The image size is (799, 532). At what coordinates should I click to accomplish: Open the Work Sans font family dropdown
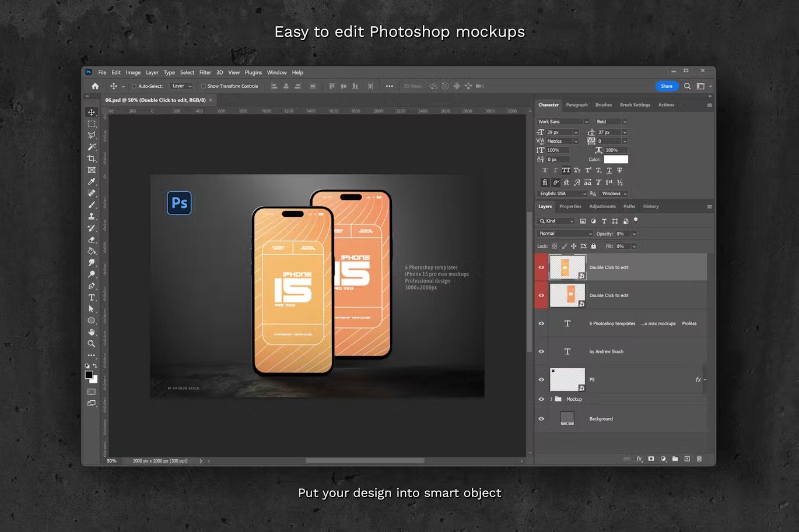562,121
